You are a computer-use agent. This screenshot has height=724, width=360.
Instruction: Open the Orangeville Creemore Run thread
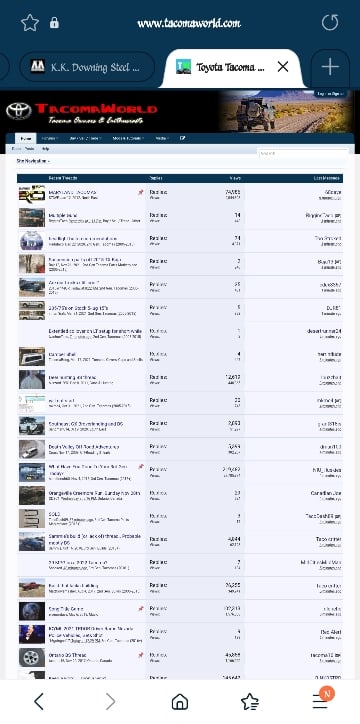94,493
